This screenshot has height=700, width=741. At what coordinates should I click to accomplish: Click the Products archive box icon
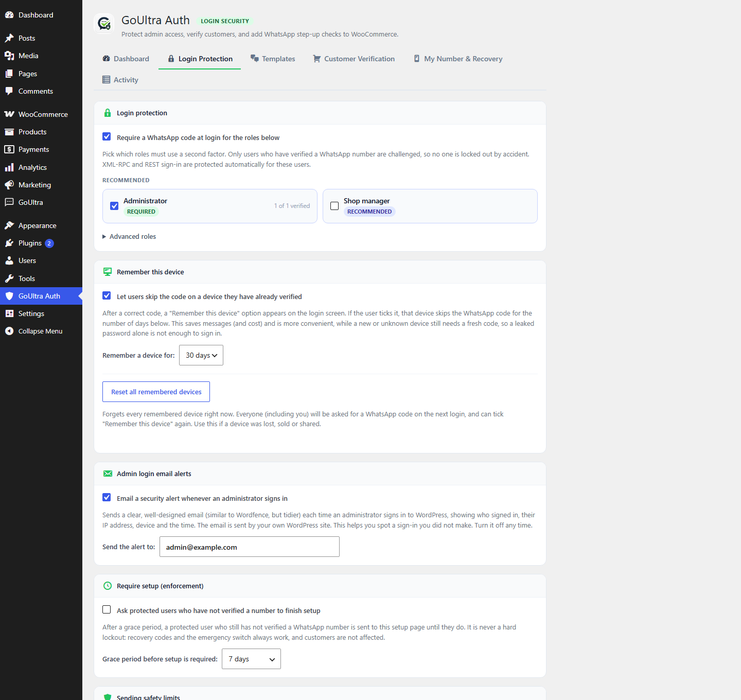(9, 132)
